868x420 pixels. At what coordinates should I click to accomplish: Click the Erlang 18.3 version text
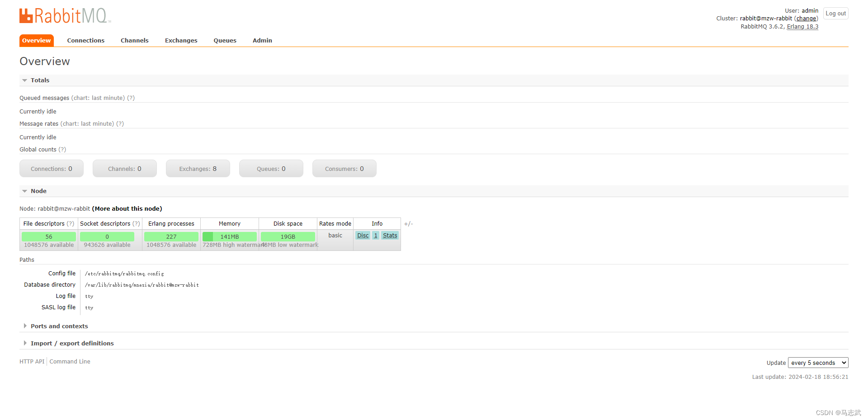(x=802, y=27)
